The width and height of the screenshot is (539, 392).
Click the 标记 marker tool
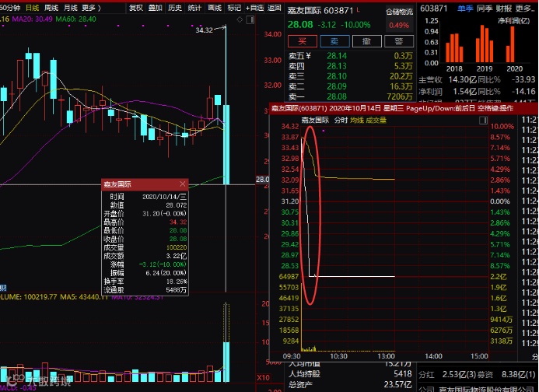click(x=234, y=8)
